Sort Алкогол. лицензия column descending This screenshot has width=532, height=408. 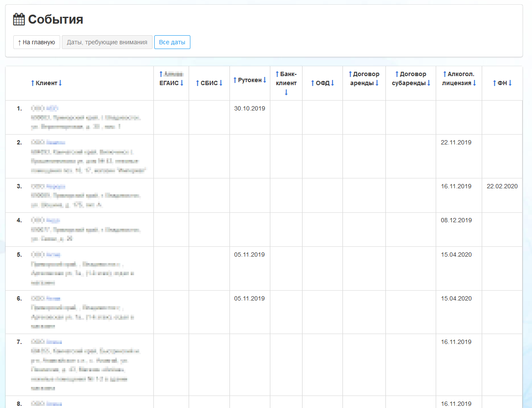[474, 83]
